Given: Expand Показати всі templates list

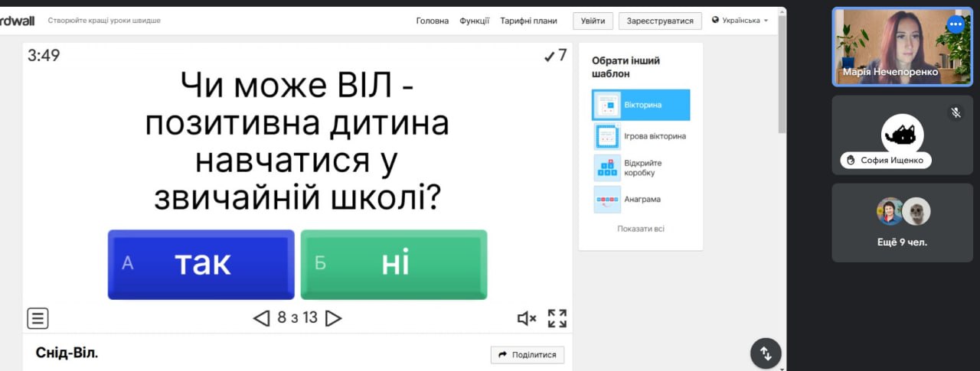Looking at the screenshot, I should pyautogui.click(x=641, y=229).
